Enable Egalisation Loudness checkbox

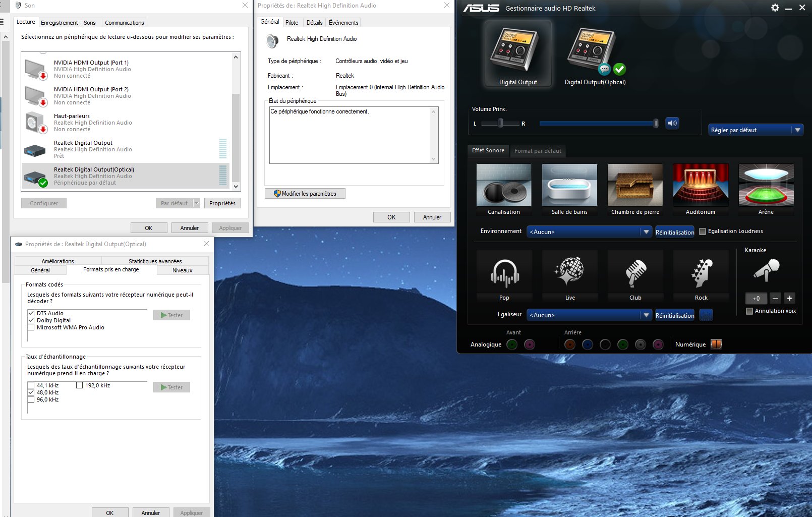(x=703, y=232)
